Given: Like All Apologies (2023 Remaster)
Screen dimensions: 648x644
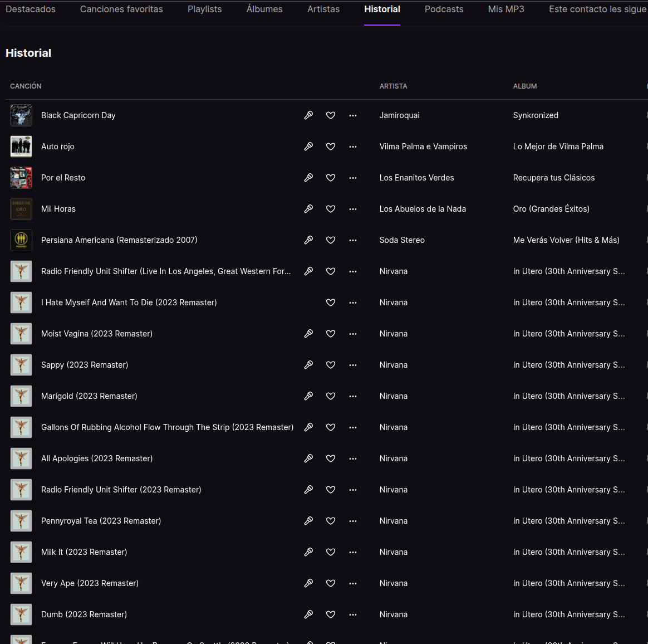Looking at the screenshot, I should tap(331, 458).
